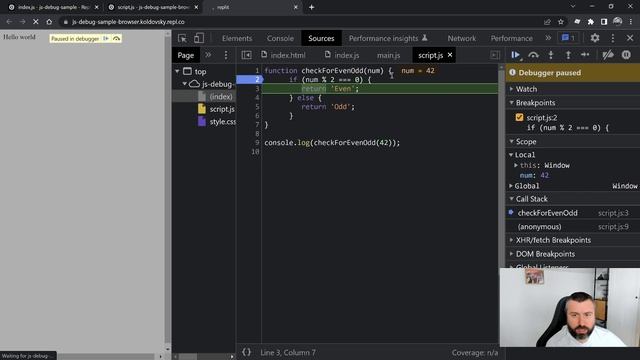
Task: Close the DevTools panel
Action: [x=630, y=38]
